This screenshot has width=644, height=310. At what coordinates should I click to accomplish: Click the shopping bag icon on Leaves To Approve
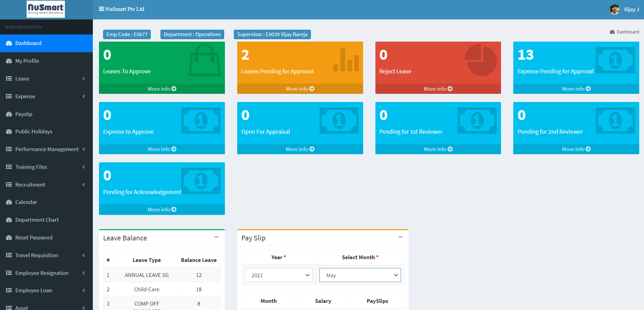click(204, 60)
